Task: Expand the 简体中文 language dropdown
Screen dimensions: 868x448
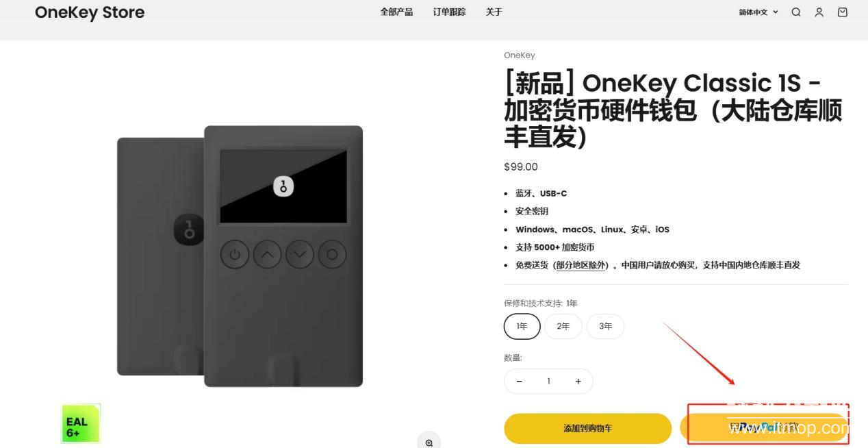Action: pos(758,12)
